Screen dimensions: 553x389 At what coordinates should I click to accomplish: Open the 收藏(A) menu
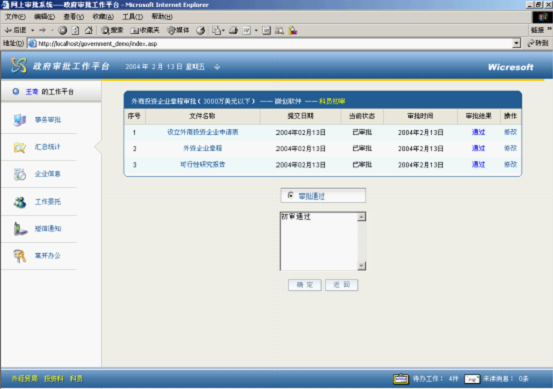coord(103,17)
